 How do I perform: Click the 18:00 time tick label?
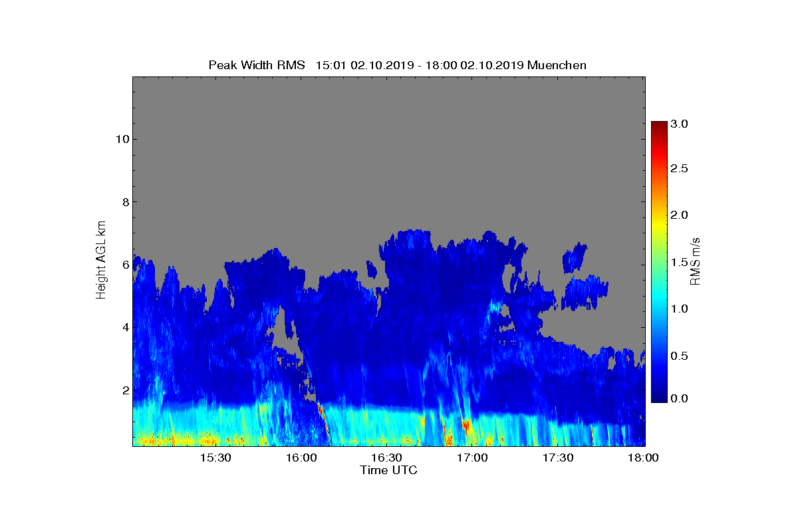click(x=644, y=458)
